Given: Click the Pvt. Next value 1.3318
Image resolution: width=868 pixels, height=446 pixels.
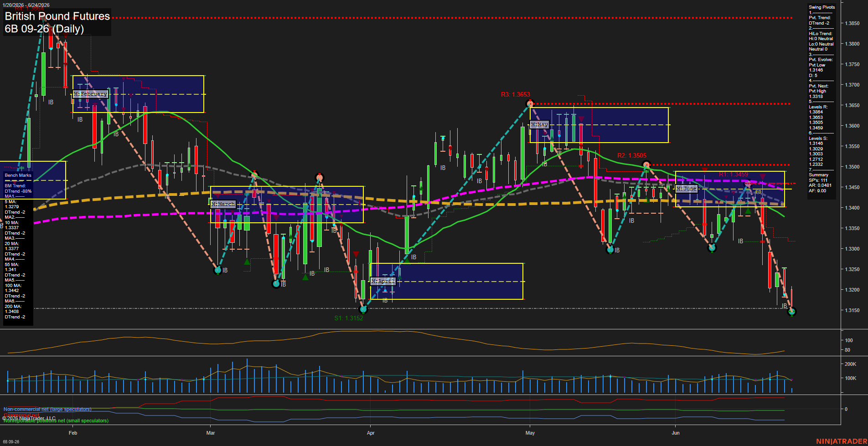Looking at the screenshot, I should [x=816, y=97].
